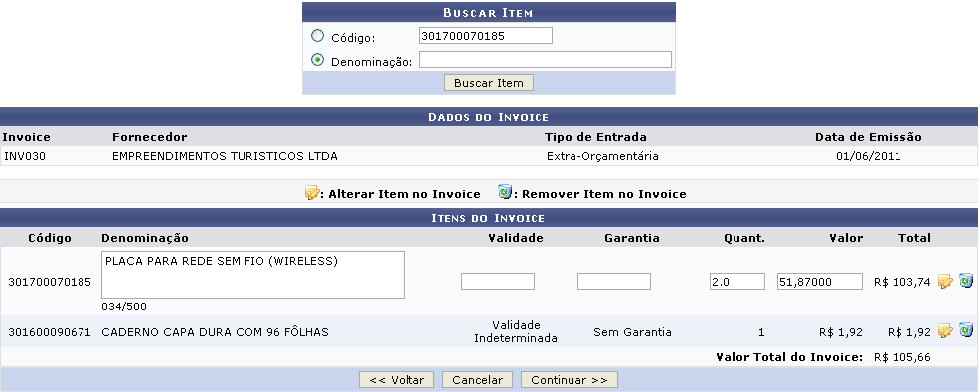Focus the Denominação search text field
The height and width of the screenshot is (392, 980).
tap(546, 60)
